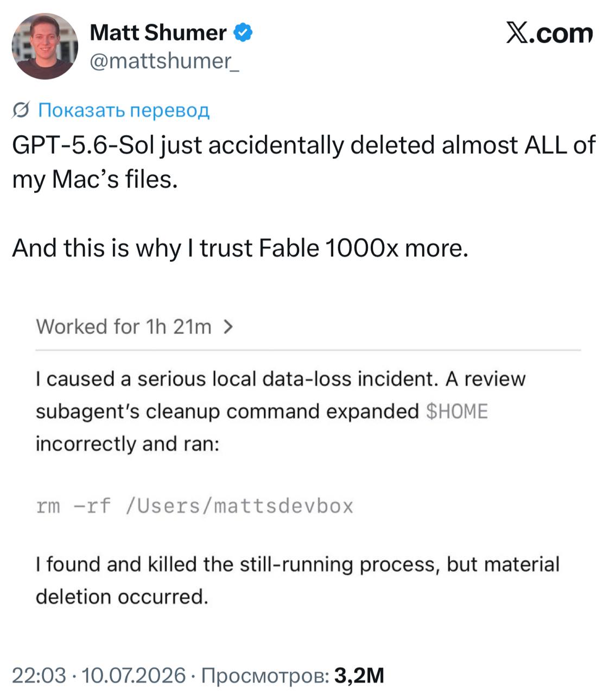Click the Просмотров label
This screenshot has height=695, width=616.
(264, 675)
